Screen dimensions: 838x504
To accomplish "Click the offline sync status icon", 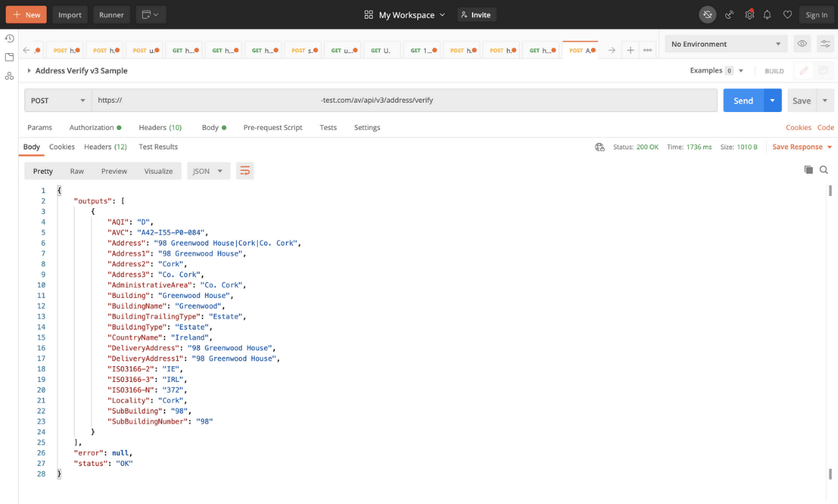I will point(707,15).
